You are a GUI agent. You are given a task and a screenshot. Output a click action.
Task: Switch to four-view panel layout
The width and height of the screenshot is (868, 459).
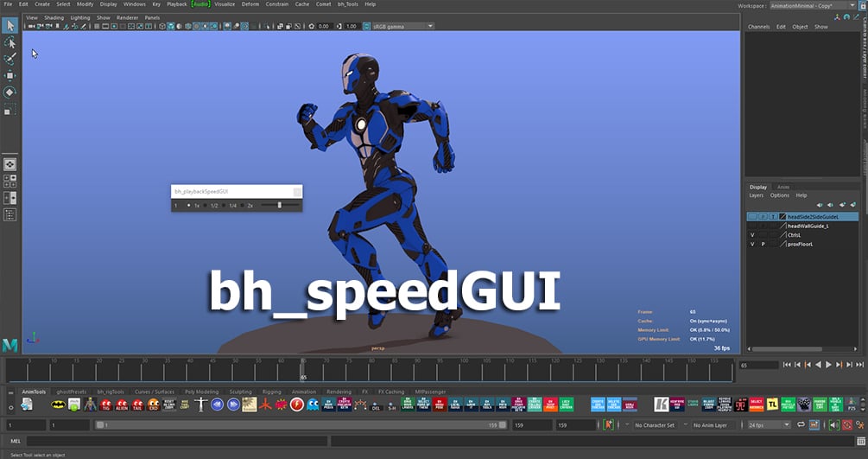coord(10,182)
